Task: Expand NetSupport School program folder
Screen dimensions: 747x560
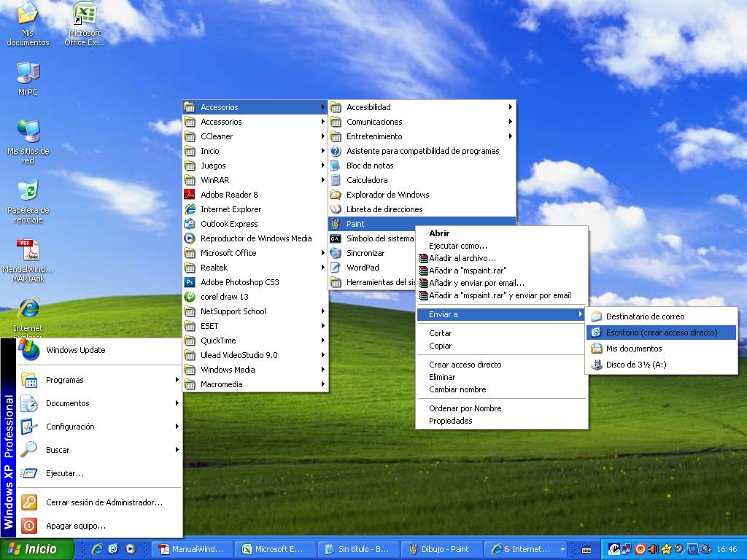Action: point(255,311)
